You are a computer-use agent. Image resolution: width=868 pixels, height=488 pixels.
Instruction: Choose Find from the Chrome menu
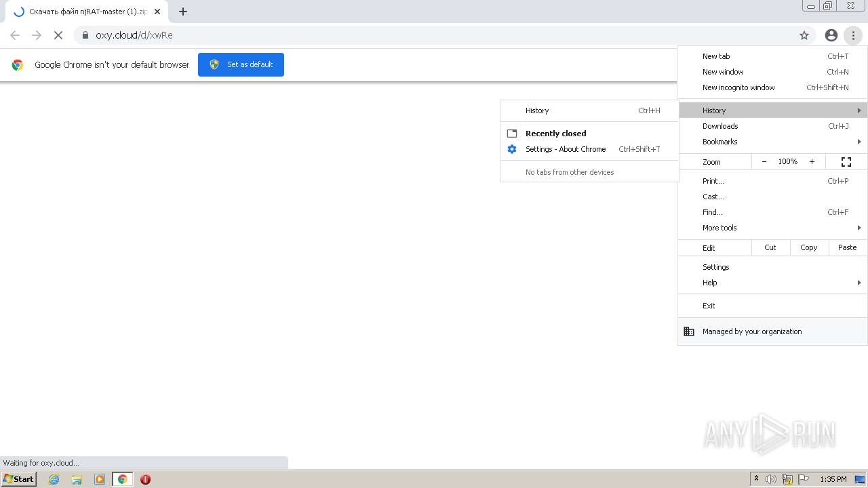point(772,212)
